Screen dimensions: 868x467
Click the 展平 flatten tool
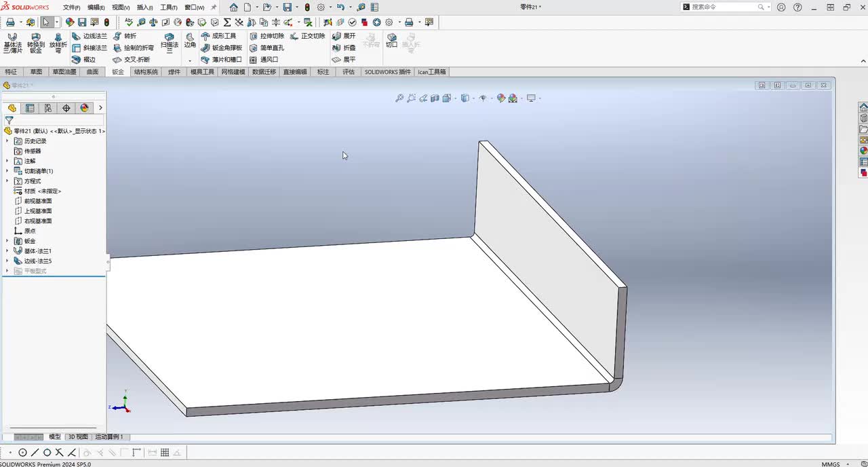click(x=344, y=60)
